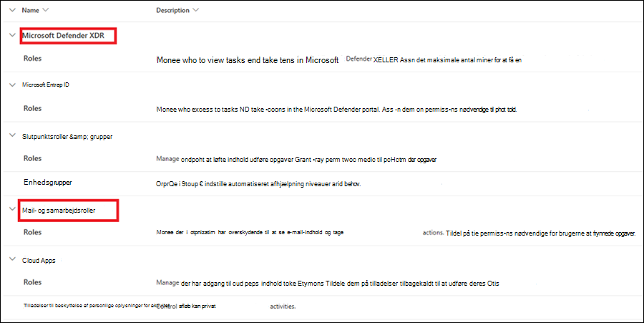Open Roles under Microsoft Defender XDR

(x=32, y=58)
